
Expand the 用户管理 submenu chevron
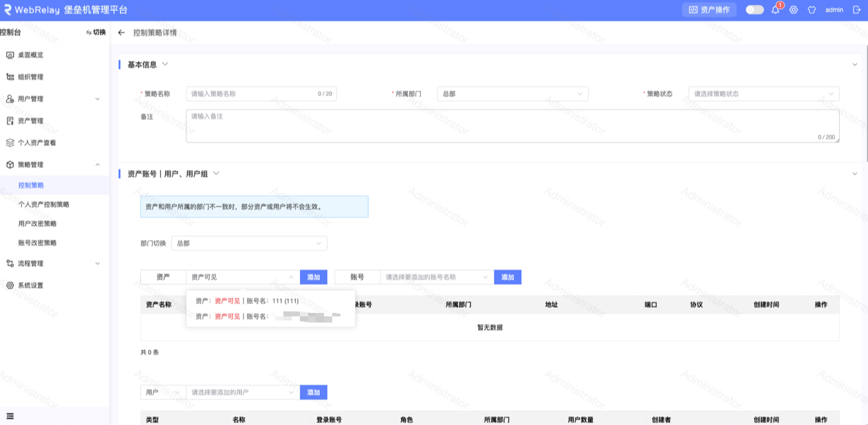[x=97, y=99]
